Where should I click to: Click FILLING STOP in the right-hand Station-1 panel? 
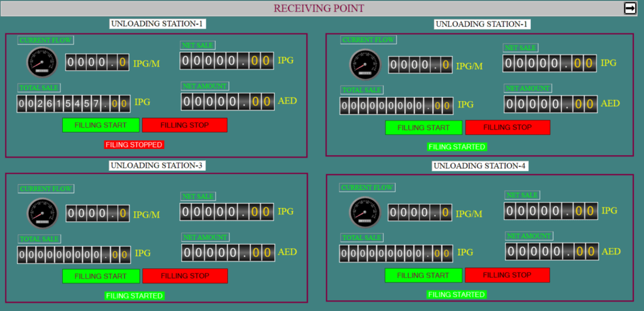(508, 128)
